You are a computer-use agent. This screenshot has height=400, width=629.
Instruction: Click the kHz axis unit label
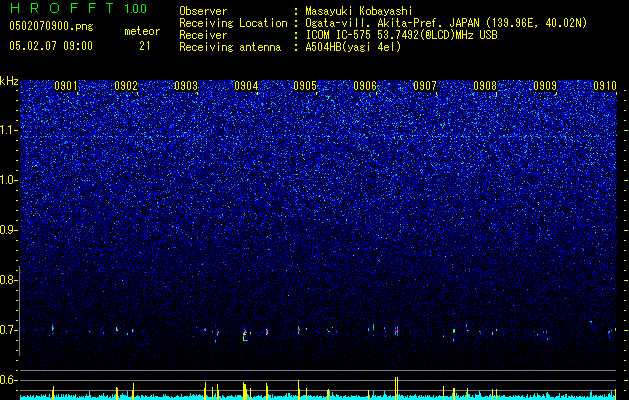pyautogui.click(x=9, y=81)
